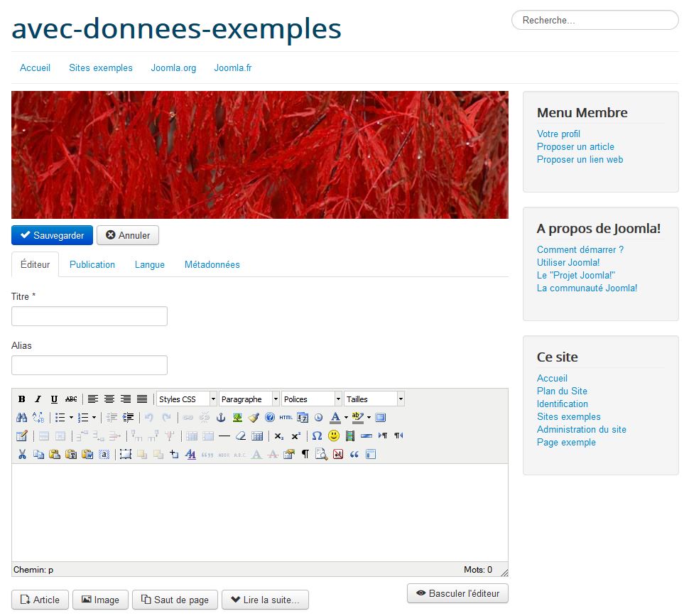Toggle bold formatting in the editor
684x616 pixels.
pyautogui.click(x=22, y=399)
